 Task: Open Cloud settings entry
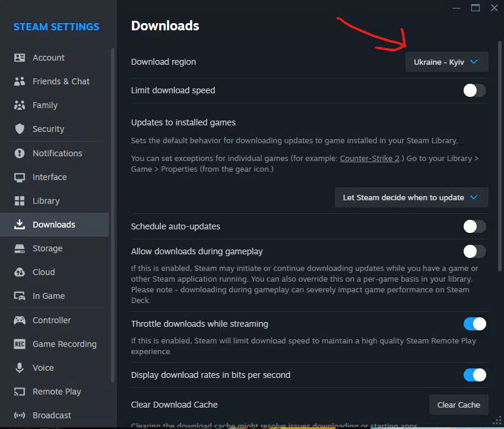tap(55, 272)
